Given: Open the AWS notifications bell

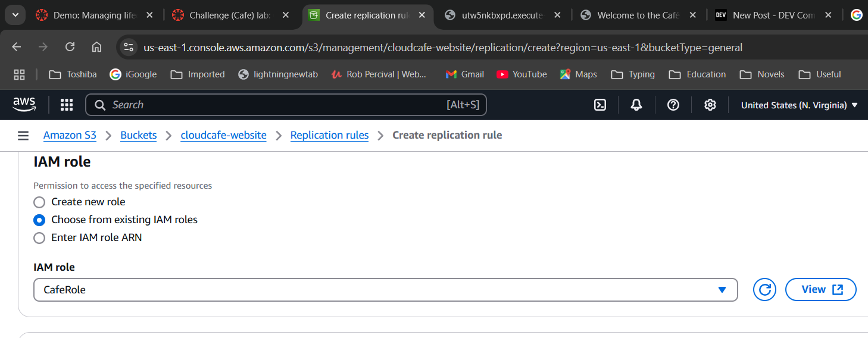Looking at the screenshot, I should tap(636, 105).
